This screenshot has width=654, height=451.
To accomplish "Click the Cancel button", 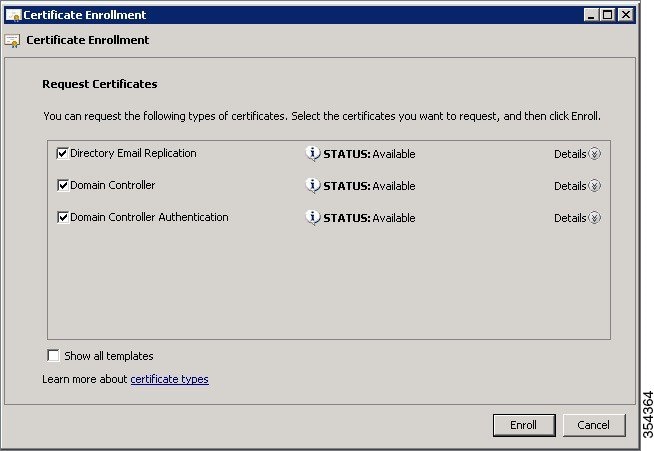I will pyautogui.click(x=594, y=425).
